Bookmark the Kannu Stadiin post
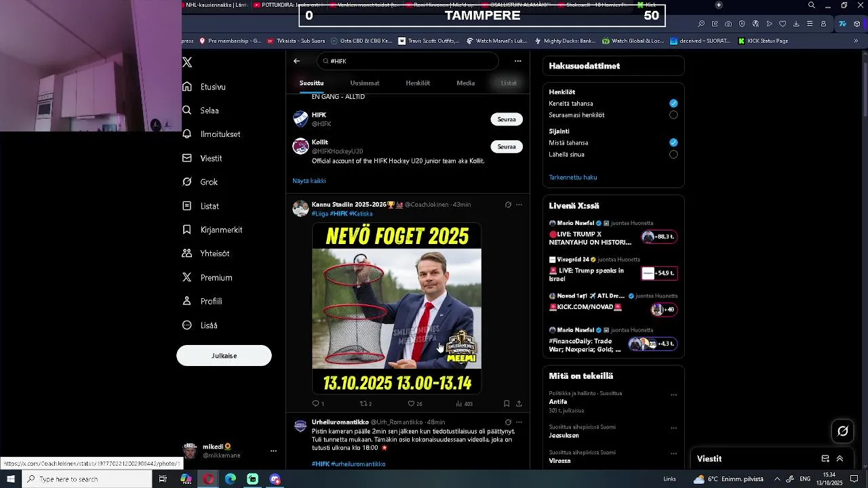Image resolution: width=868 pixels, height=488 pixels. (x=507, y=403)
